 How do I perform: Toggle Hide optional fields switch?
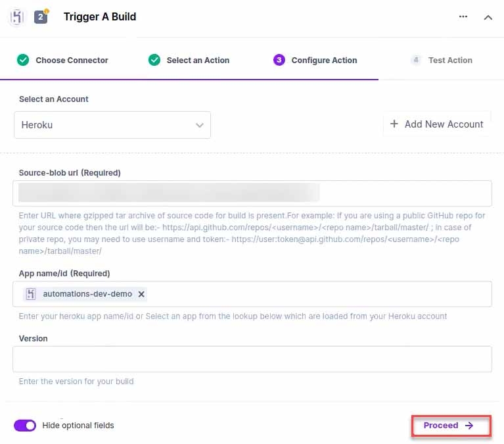[x=25, y=426]
